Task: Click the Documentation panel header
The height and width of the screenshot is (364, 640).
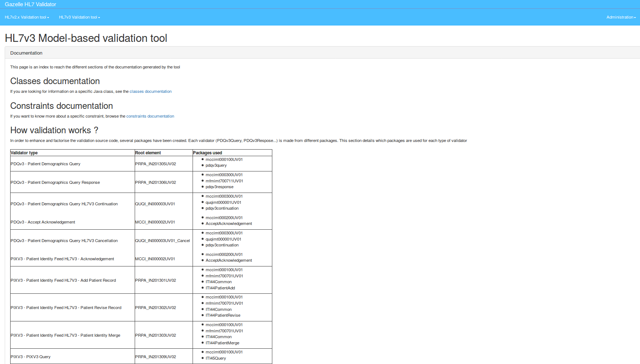Action: click(26, 53)
